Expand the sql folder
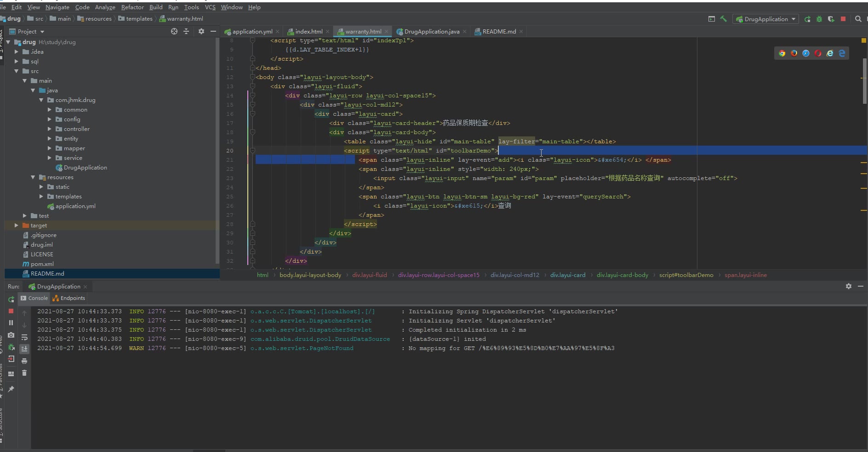The image size is (868, 452). point(17,61)
